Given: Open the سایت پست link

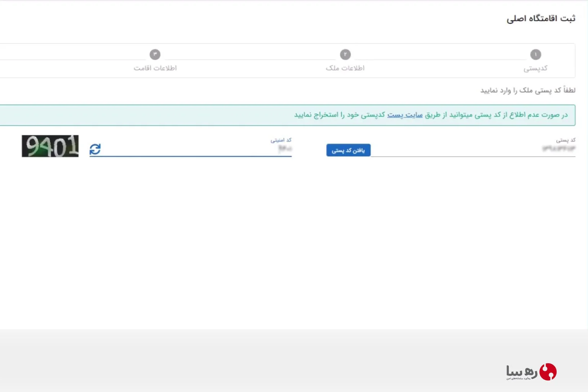Looking at the screenshot, I should [x=405, y=115].
